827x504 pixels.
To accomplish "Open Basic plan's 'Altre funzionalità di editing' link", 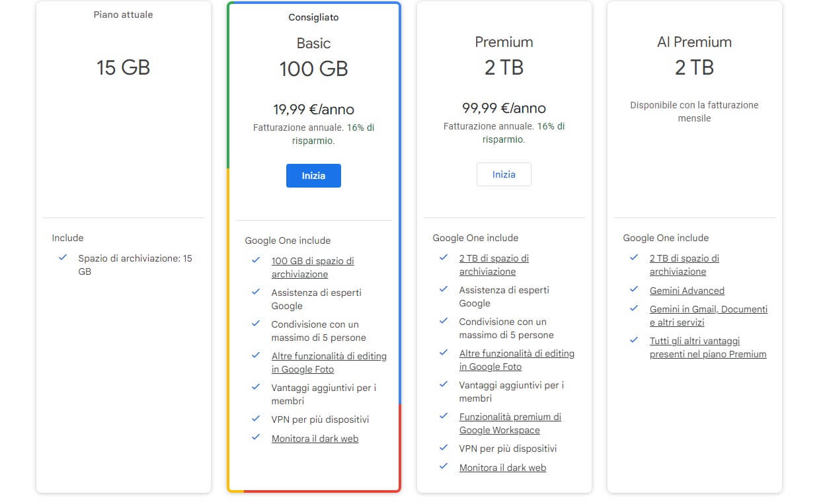I will point(329,363).
